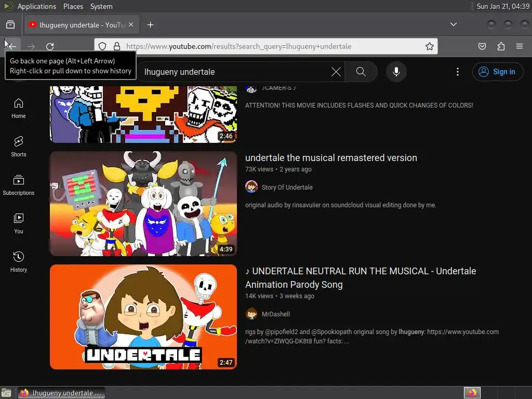The image size is (532, 399).
Task: Open the Firefox View recent browsing icon
Action: (x=10, y=25)
